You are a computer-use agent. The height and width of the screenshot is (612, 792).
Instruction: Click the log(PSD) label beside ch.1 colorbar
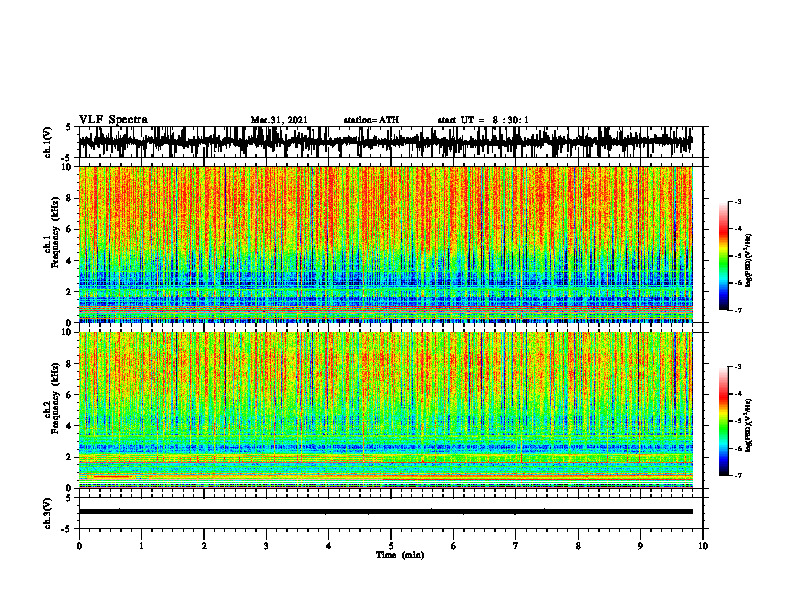749,260
